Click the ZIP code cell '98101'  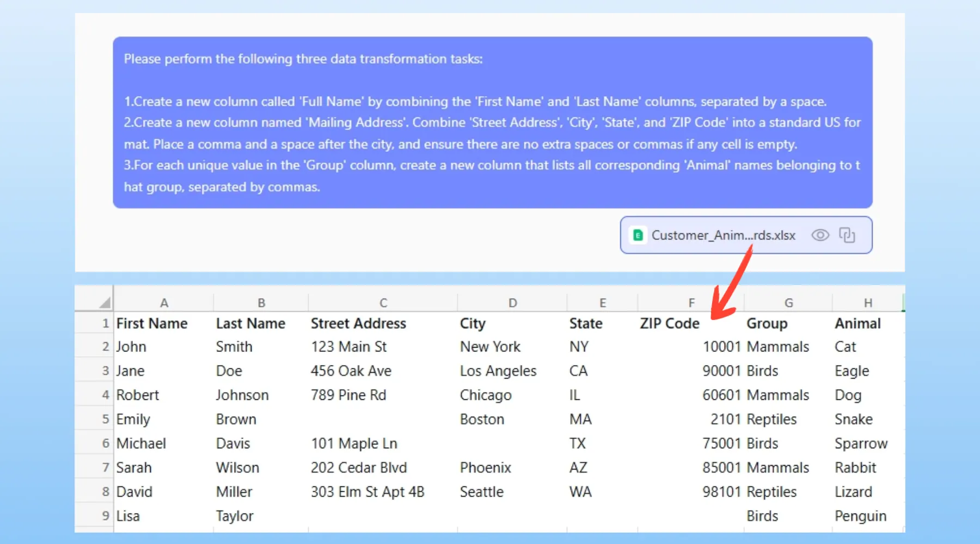pyautogui.click(x=721, y=492)
